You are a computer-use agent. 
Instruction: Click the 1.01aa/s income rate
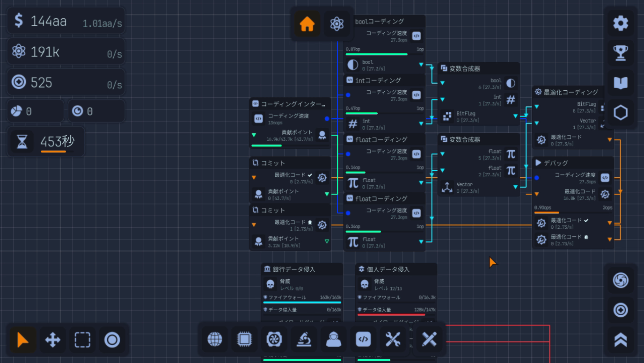(x=102, y=23)
